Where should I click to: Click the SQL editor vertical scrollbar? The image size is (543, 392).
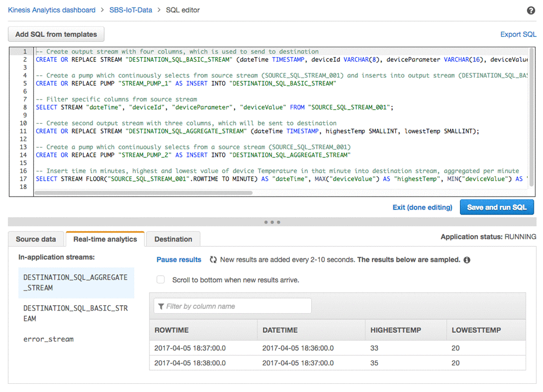[x=531, y=118]
